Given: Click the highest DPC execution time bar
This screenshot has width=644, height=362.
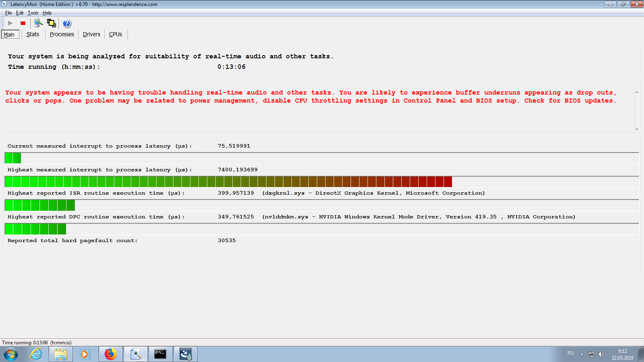Looking at the screenshot, I should pos(35,229).
